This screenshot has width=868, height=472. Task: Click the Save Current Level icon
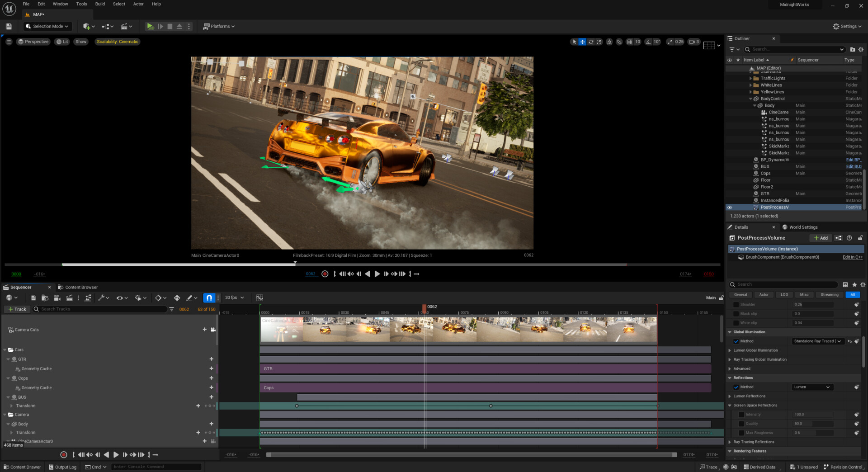8,26
